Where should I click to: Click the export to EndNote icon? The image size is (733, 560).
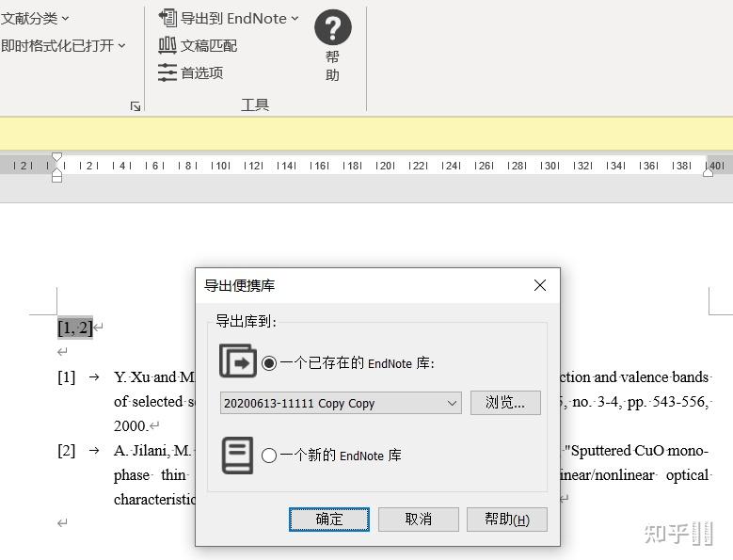167,18
